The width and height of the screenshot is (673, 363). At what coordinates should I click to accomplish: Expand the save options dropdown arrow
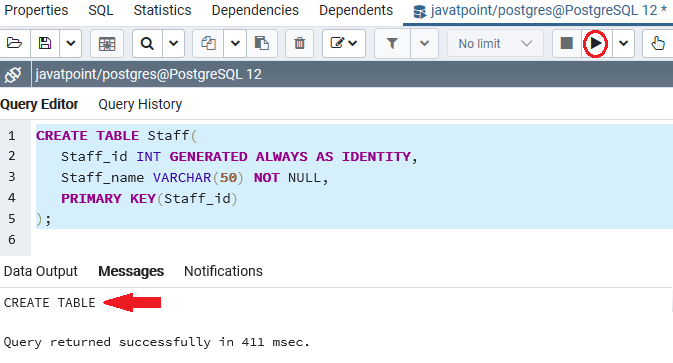[71, 43]
